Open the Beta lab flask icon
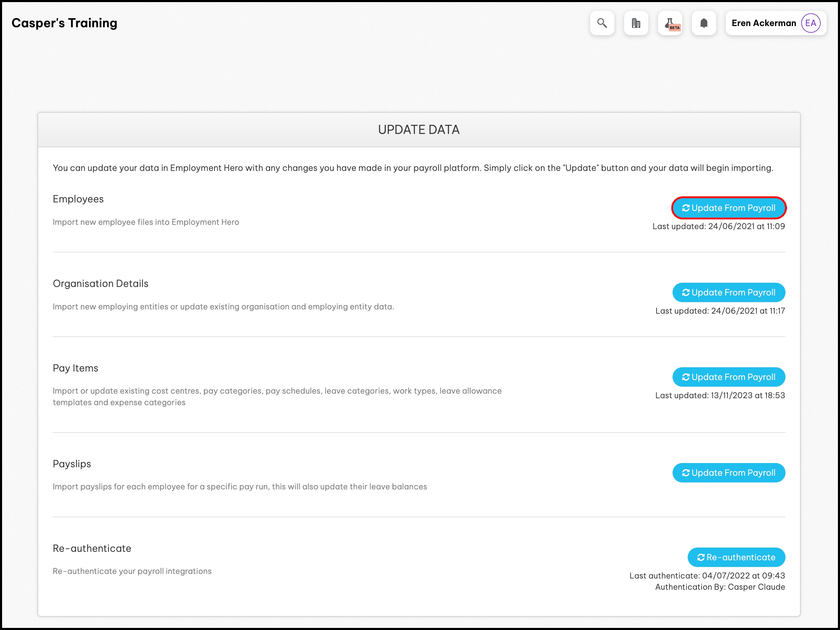840x630 pixels. [670, 23]
